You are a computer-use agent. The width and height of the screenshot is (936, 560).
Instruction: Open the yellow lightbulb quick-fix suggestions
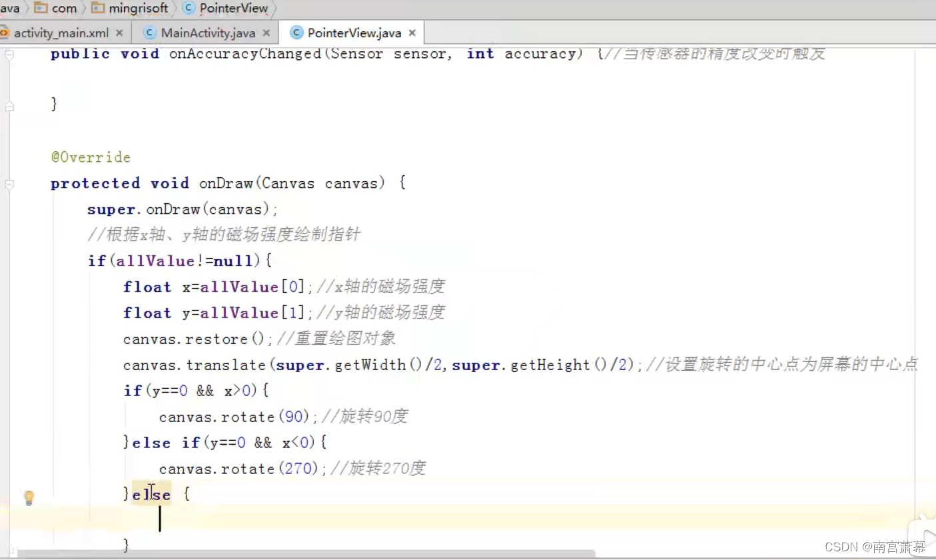point(29,497)
